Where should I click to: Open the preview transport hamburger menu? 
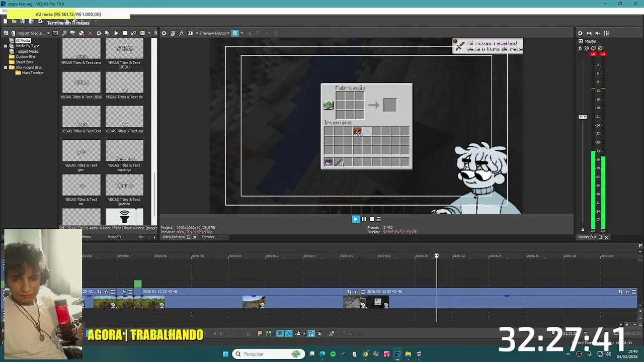tap(379, 219)
